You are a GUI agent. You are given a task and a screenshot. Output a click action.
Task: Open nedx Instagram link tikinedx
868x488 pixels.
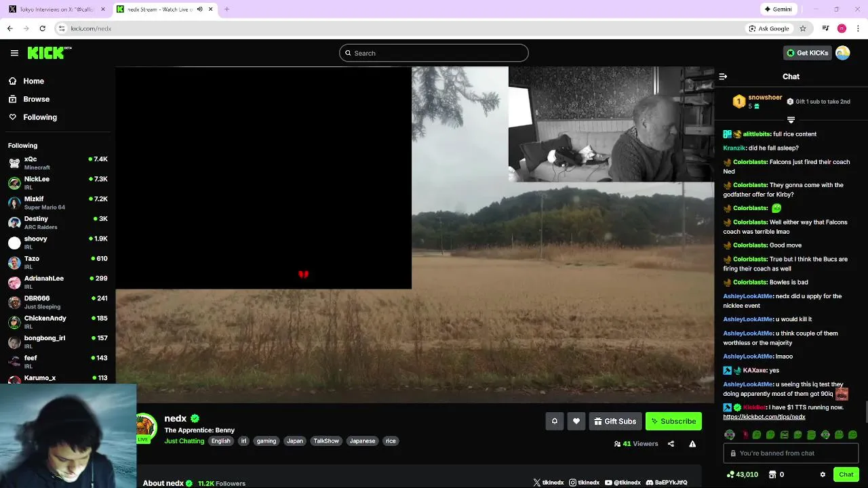pyautogui.click(x=585, y=483)
